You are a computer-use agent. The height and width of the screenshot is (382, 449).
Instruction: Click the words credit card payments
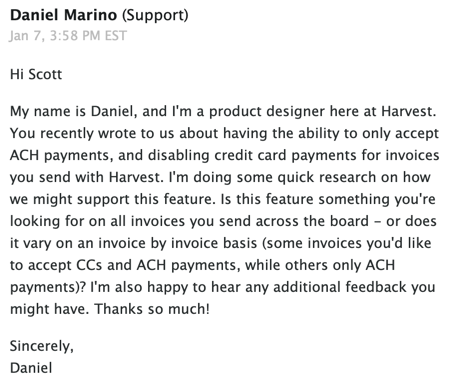285,155
